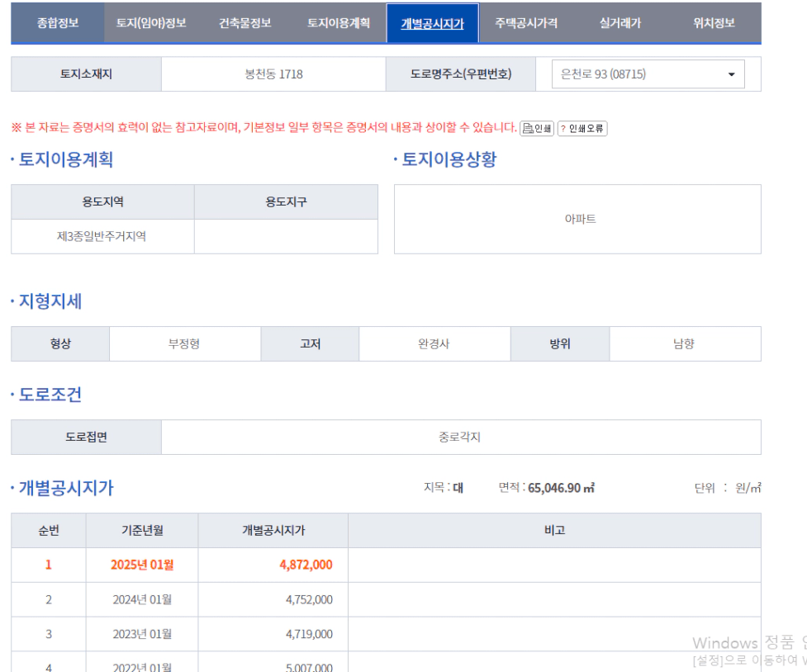Click the 4,719,000 price value for 2023

click(309, 634)
